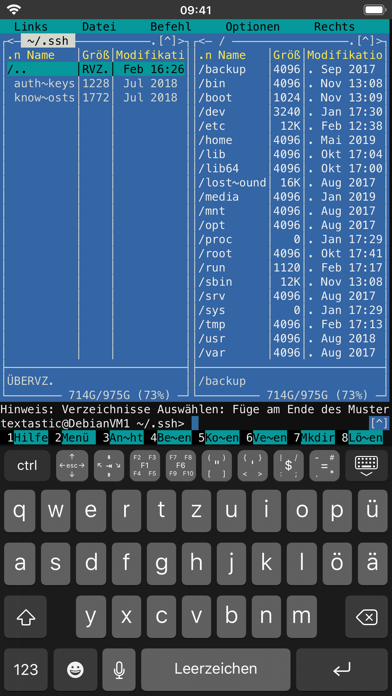Viewport: 392px width, 696px height.
Task: Select the ~/.ssh panel path title
Action: 47,41
